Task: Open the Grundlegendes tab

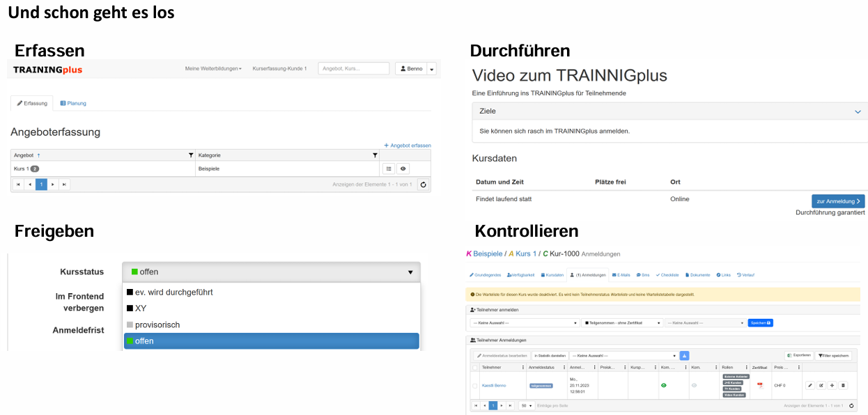Action: point(486,275)
